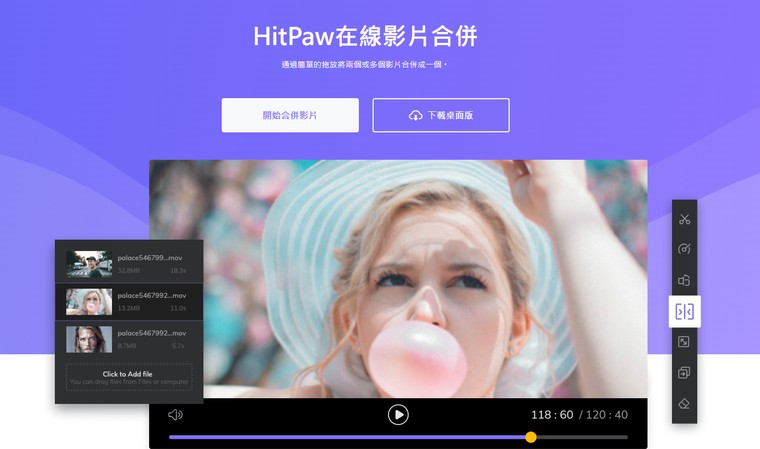The image size is (760, 449).
Task: Select the 13.2MB bubble gum thumbnail
Action: click(x=89, y=302)
